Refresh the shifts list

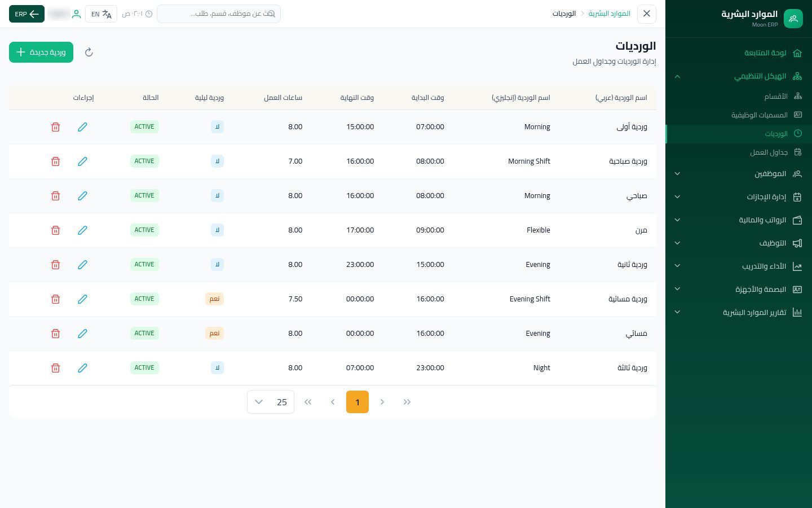89,52
